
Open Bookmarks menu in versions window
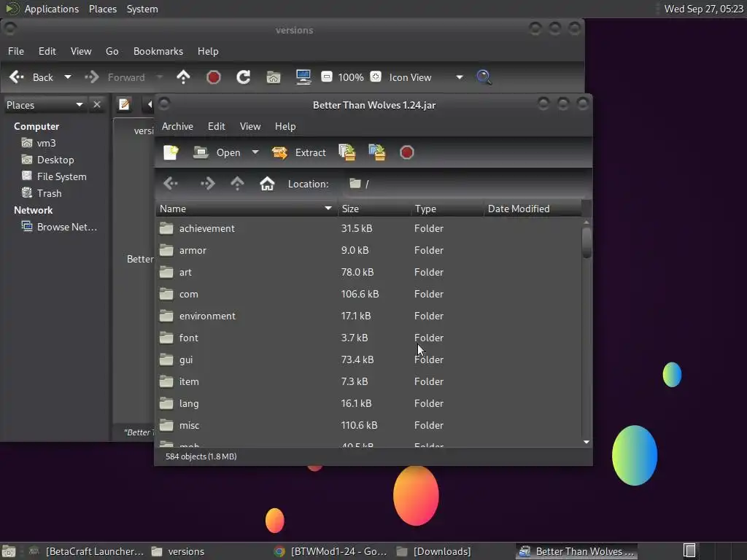pyautogui.click(x=158, y=51)
